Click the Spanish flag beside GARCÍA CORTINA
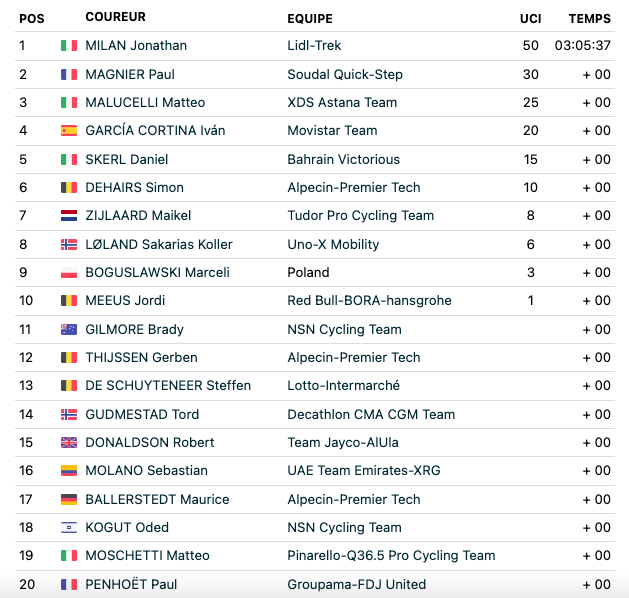 (x=69, y=131)
